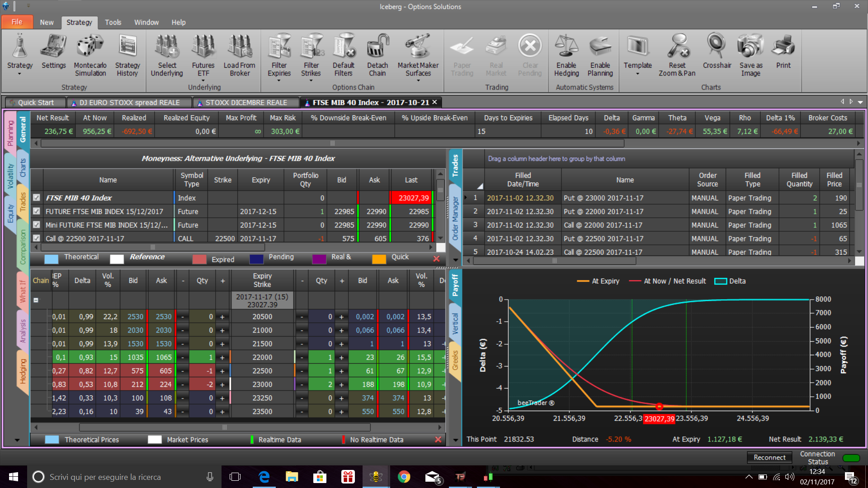The width and height of the screenshot is (868, 488).
Task: Toggle Mini FUTURE FTSE MIB checkbox
Action: [37, 225]
